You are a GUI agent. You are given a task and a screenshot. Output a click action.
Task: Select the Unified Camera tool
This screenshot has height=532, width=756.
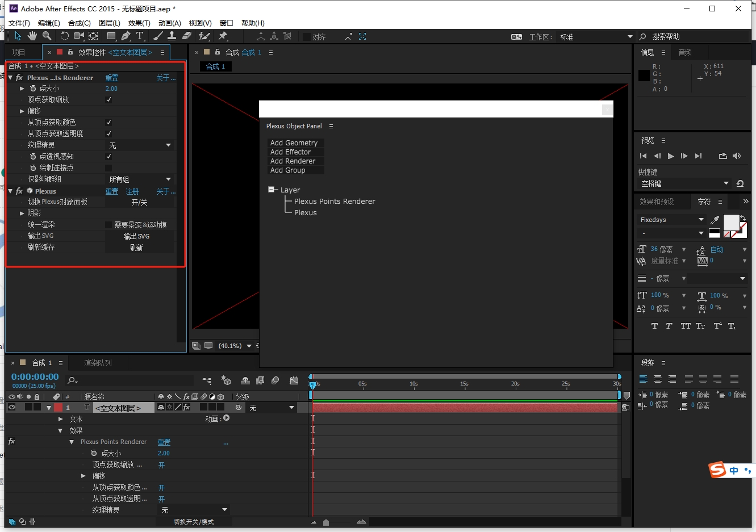coord(79,36)
